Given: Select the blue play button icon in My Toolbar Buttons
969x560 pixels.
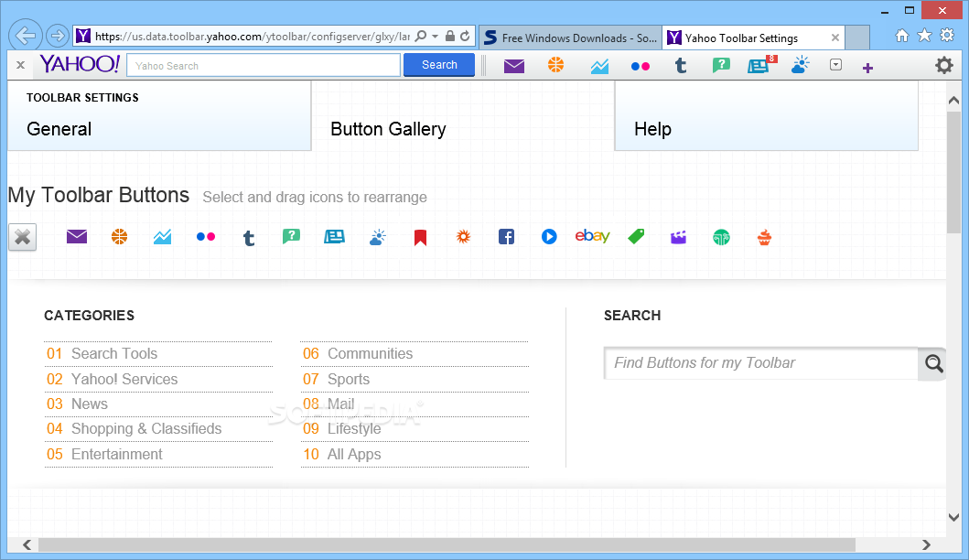Looking at the screenshot, I should tap(549, 237).
